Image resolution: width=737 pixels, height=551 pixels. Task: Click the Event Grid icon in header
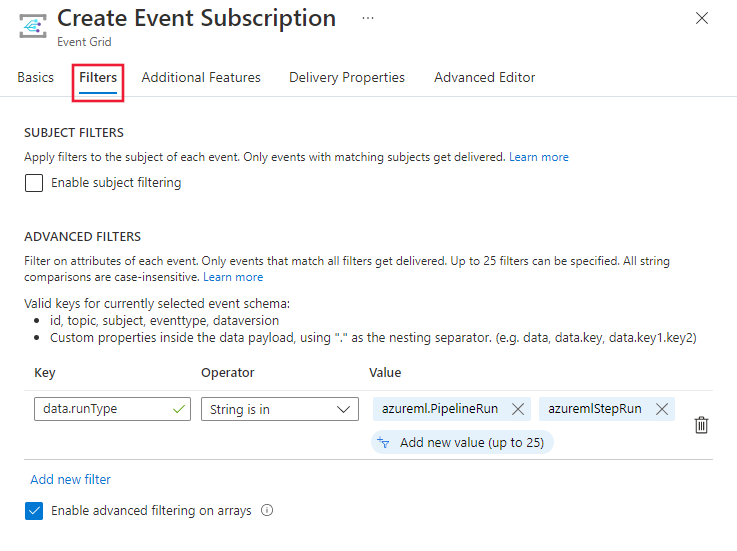[x=32, y=25]
